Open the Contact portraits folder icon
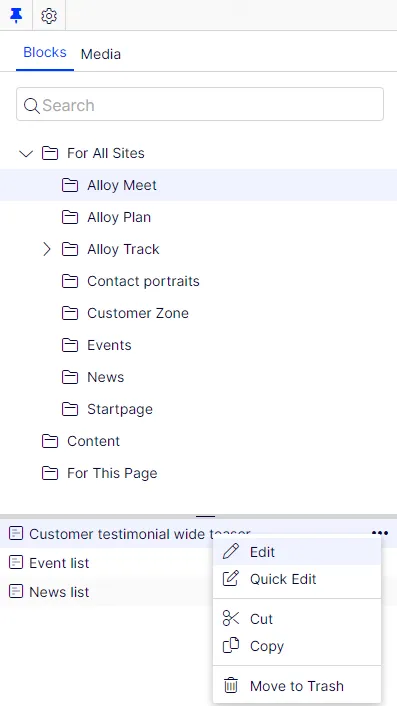Viewport: 397px width, 706px height. [x=70, y=281]
